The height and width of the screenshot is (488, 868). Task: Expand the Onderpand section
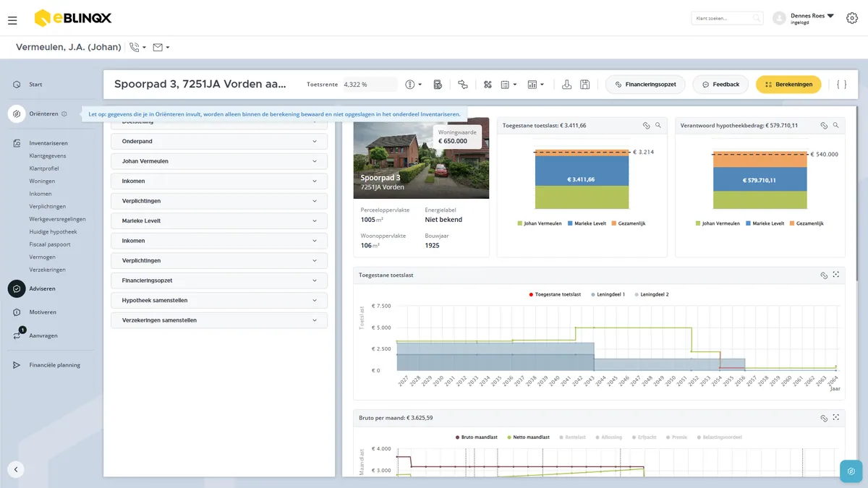(219, 141)
